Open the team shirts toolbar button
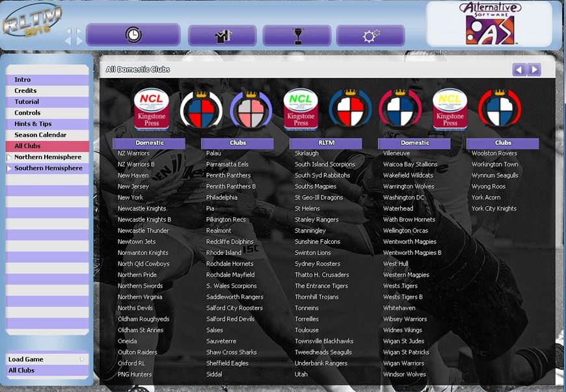566x392 pixels. click(222, 36)
